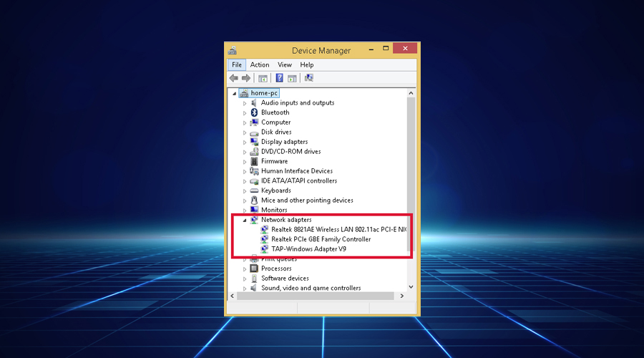Viewport: 644px width, 358px height.
Task: Select the Mice and other pointing devices label
Action: click(307, 200)
